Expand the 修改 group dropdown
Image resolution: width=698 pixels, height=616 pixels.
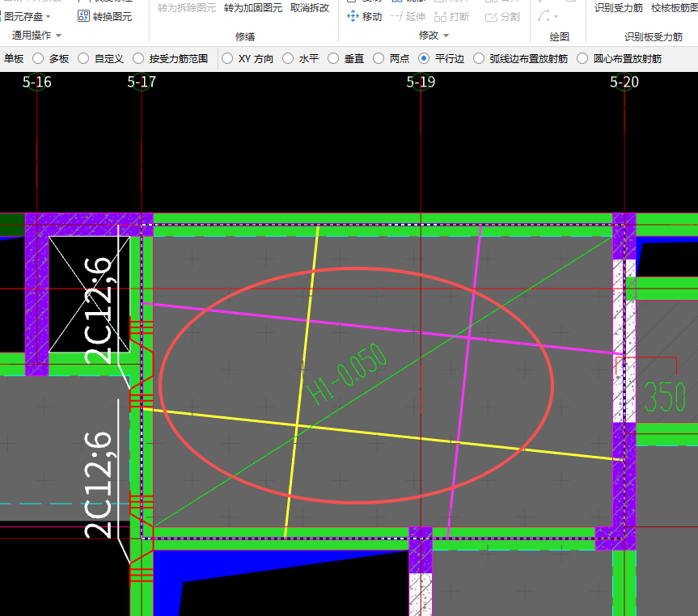click(446, 35)
